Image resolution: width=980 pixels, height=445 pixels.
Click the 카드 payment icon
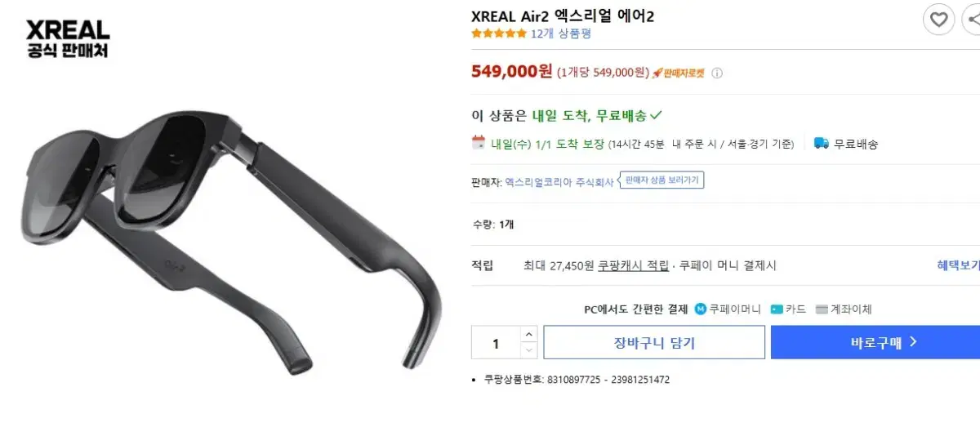[777, 309]
